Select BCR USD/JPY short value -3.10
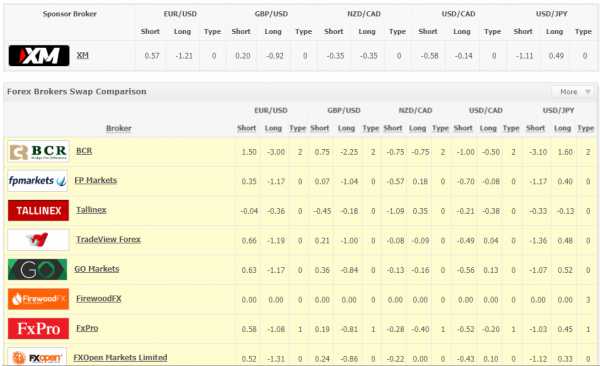 pos(538,152)
